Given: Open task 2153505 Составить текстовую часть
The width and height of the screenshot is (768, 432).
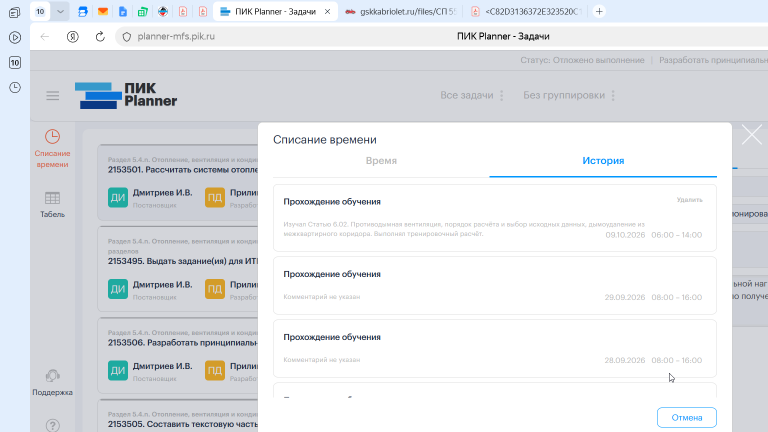Looking at the screenshot, I should pyautogui.click(x=183, y=424).
